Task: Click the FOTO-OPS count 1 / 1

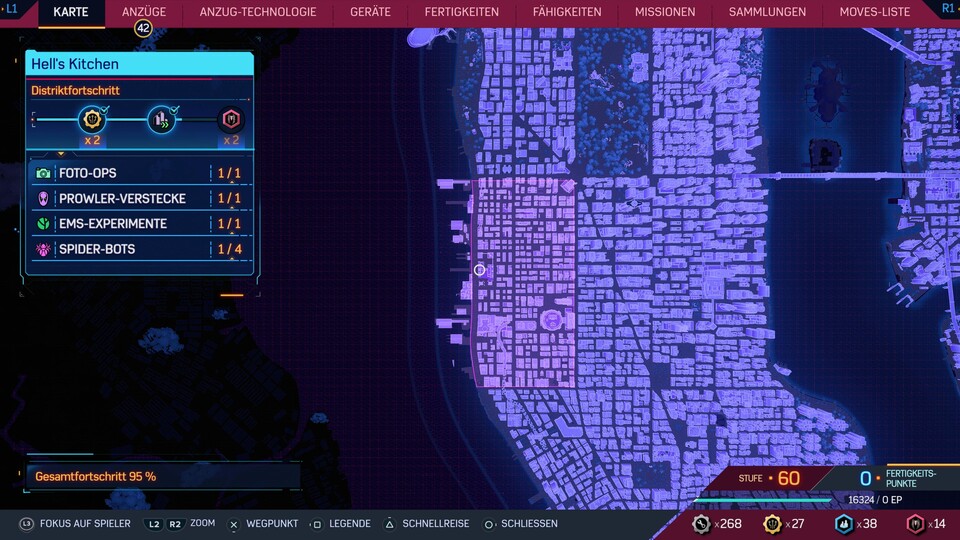Action: pyautogui.click(x=230, y=173)
